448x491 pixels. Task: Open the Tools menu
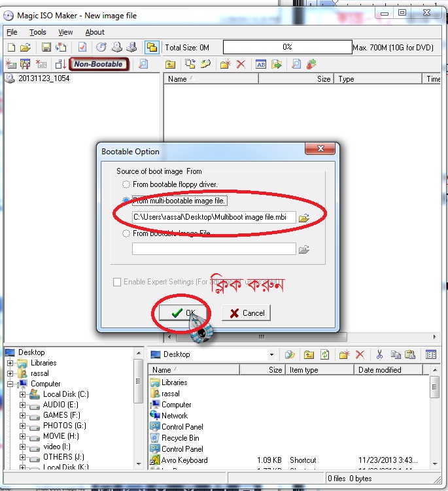click(x=38, y=32)
